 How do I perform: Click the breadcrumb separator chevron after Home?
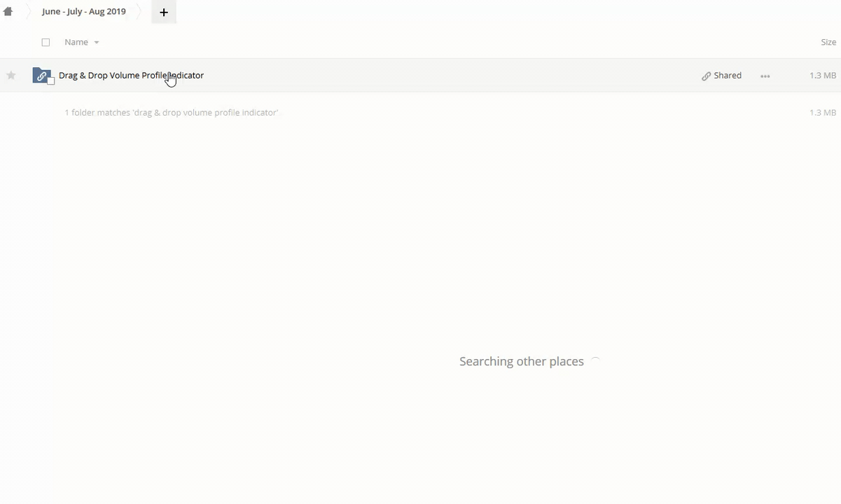coord(27,11)
